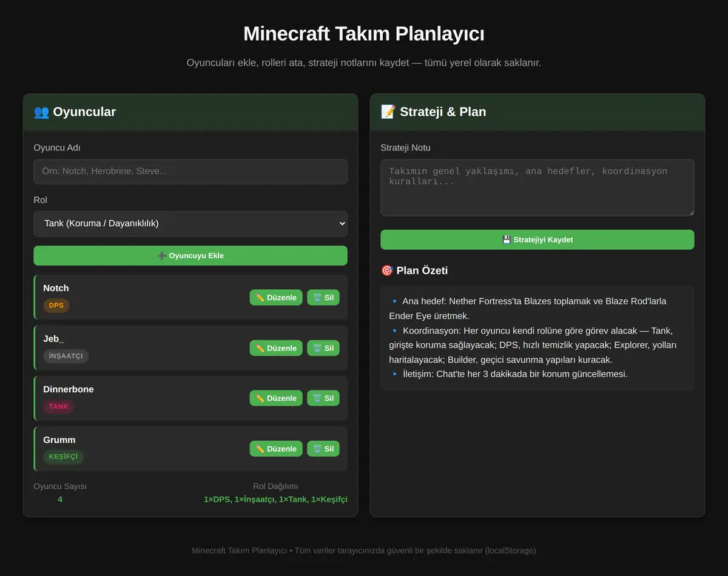The image size is (728, 576).
Task: Open the Rol dropdown showing Tank
Action: 190,224
